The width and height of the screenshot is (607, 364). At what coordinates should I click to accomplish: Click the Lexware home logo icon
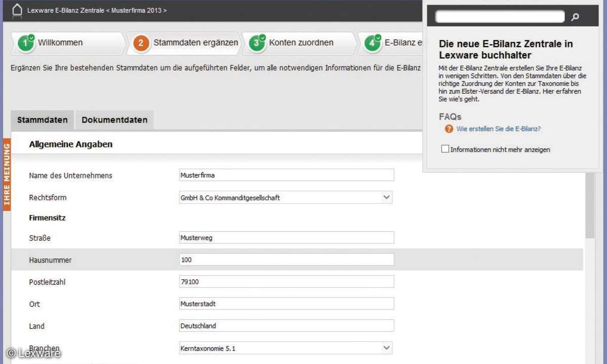pyautogui.click(x=17, y=11)
